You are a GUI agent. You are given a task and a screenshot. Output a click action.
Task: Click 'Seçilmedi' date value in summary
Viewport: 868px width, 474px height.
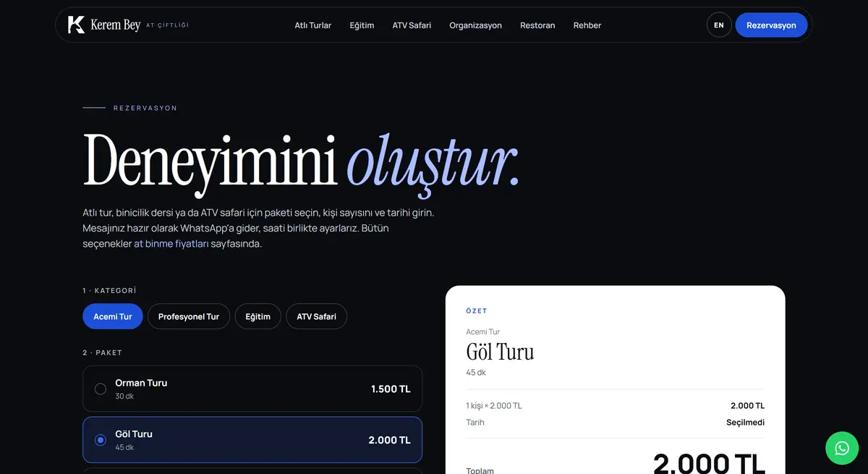point(746,423)
